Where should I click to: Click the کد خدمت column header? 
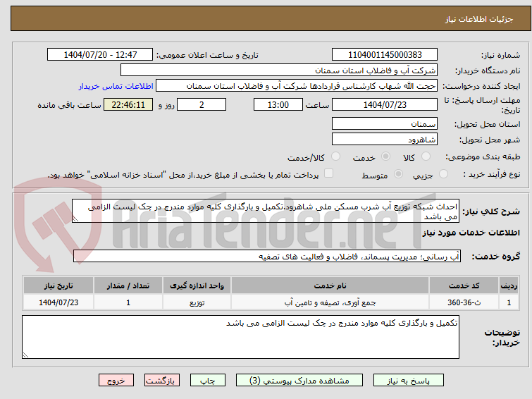click(x=464, y=286)
